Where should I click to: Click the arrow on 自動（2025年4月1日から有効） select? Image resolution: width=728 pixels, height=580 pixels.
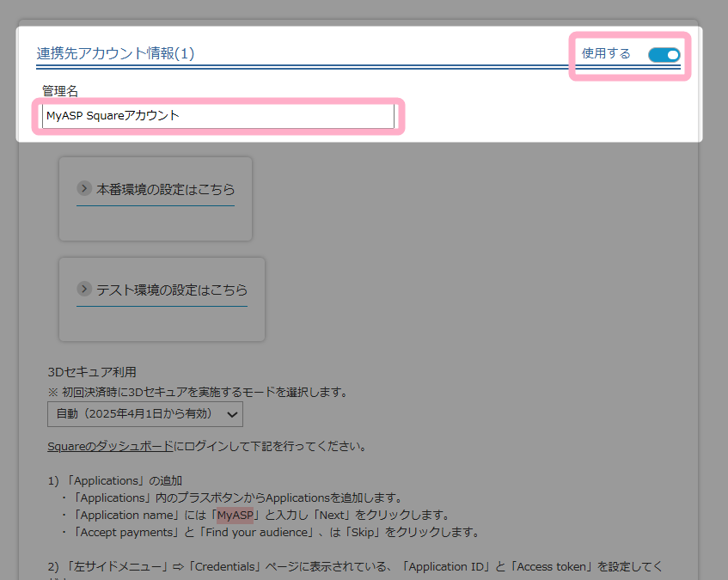click(231, 414)
